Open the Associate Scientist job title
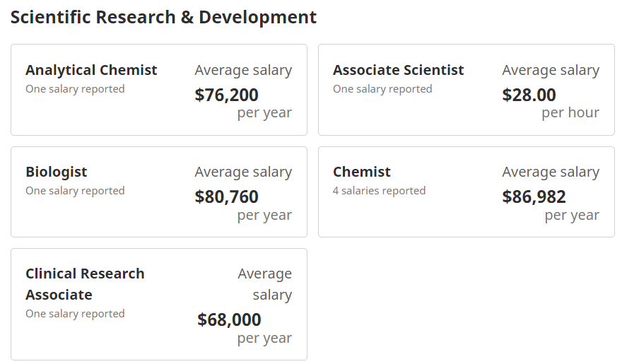The height and width of the screenshot is (364, 622). pyautogui.click(x=398, y=70)
